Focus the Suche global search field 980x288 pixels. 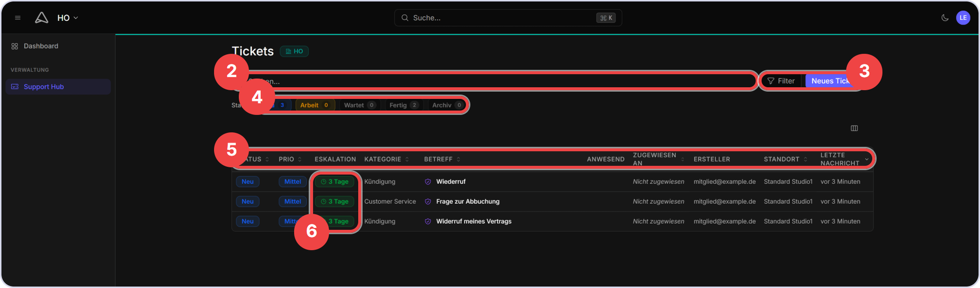[508, 18]
